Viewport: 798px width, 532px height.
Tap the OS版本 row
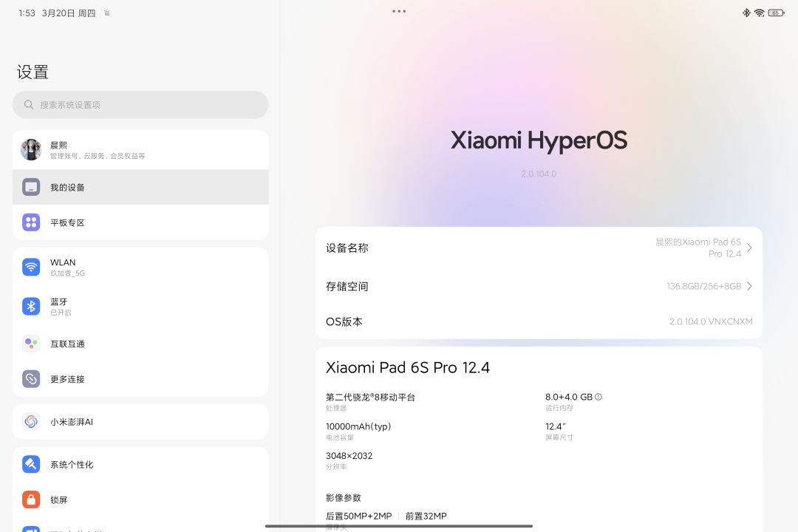coord(539,321)
